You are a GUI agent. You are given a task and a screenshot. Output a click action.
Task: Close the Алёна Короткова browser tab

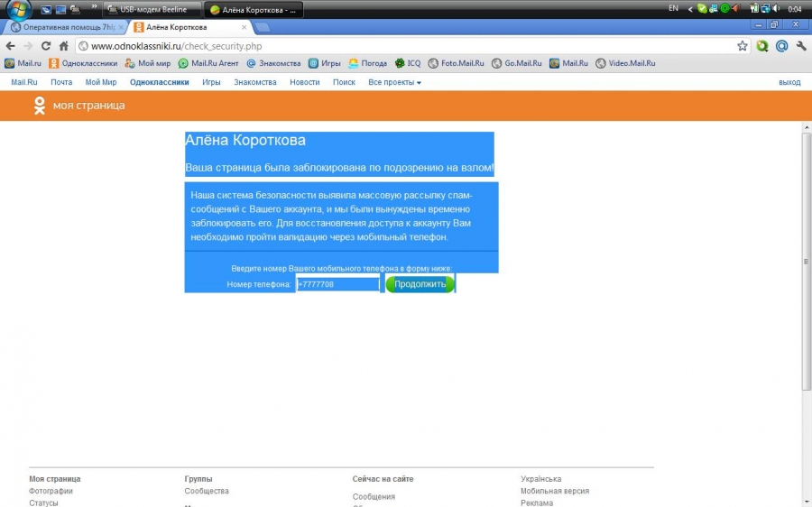[244, 28]
